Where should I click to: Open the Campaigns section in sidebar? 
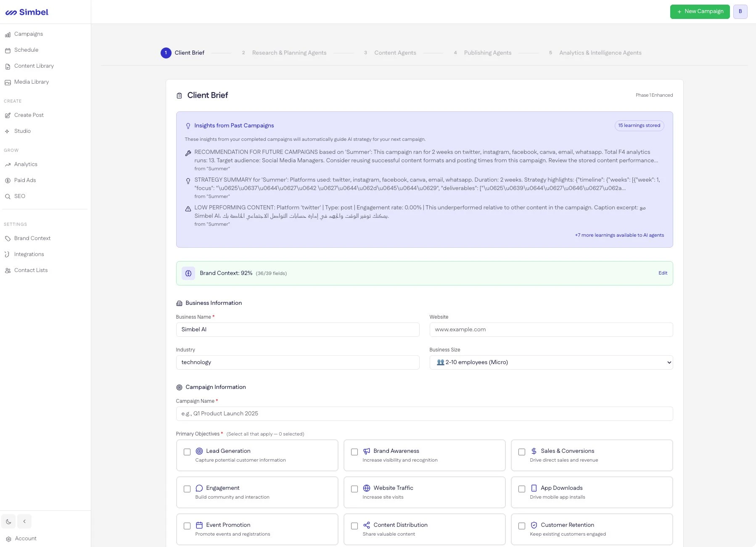point(28,34)
